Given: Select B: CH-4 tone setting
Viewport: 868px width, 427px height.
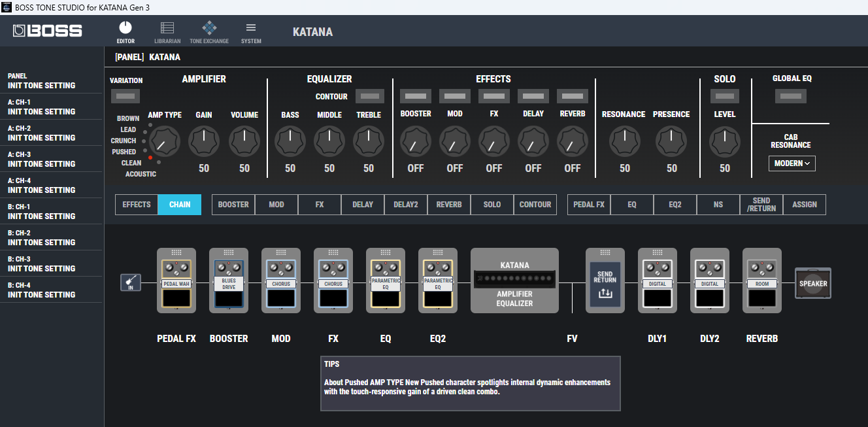Looking at the screenshot, I should pyautogui.click(x=51, y=290).
